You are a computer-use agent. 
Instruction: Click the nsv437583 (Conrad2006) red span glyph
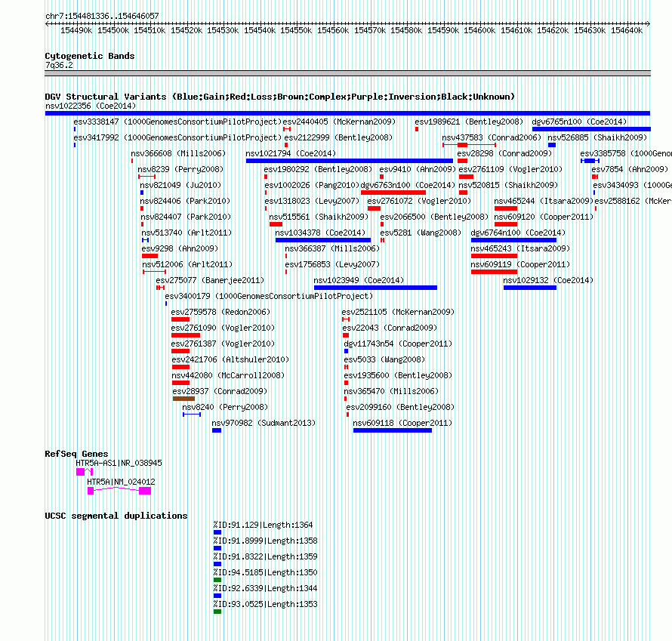[x=470, y=145]
